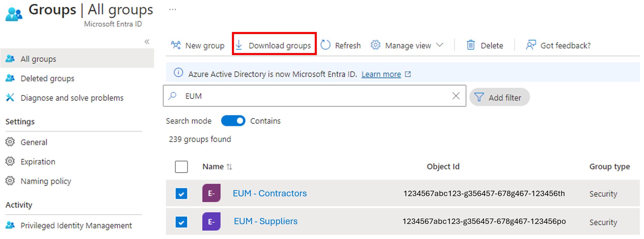Open the ellipsis more options menu
Screen dimensions: 644x239
pyautogui.click(x=172, y=9)
